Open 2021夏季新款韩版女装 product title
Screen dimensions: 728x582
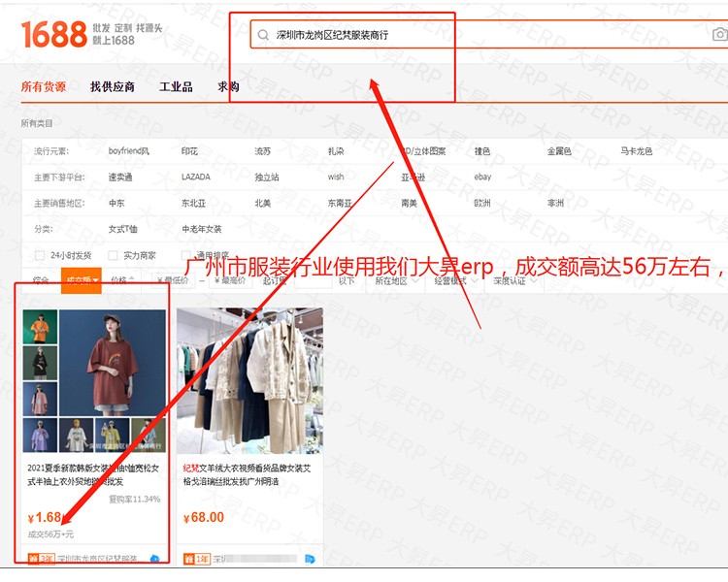[x=93, y=474]
